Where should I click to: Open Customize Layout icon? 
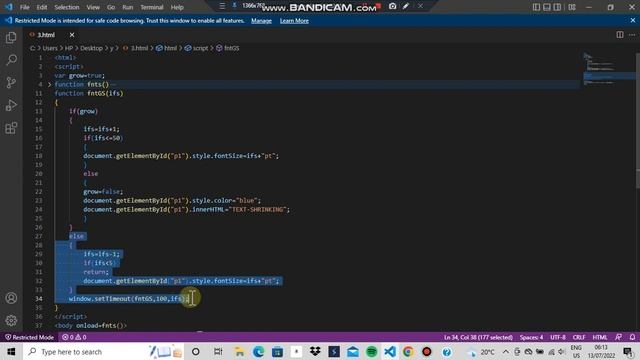(x=572, y=7)
